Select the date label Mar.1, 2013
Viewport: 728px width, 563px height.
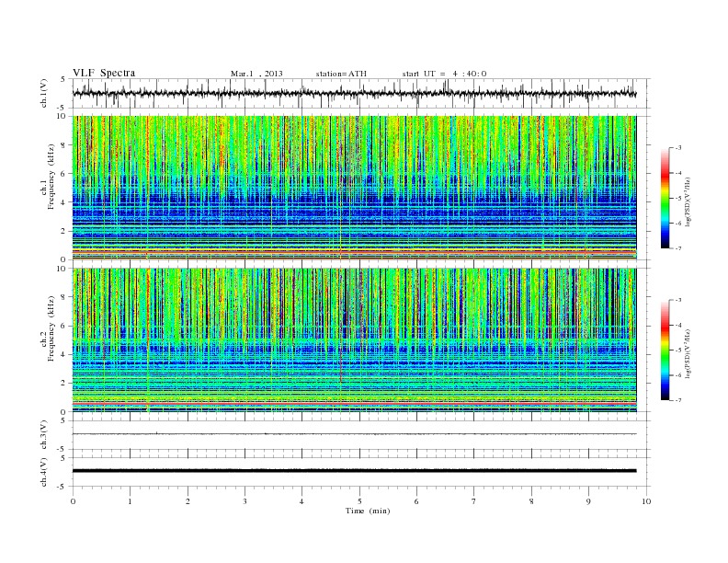click(256, 74)
